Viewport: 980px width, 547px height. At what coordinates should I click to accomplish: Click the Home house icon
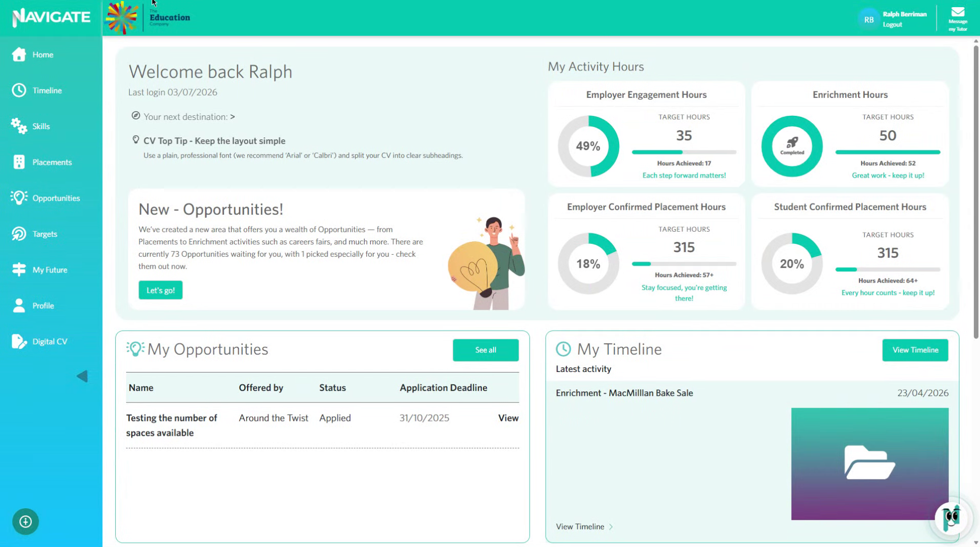(19, 54)
